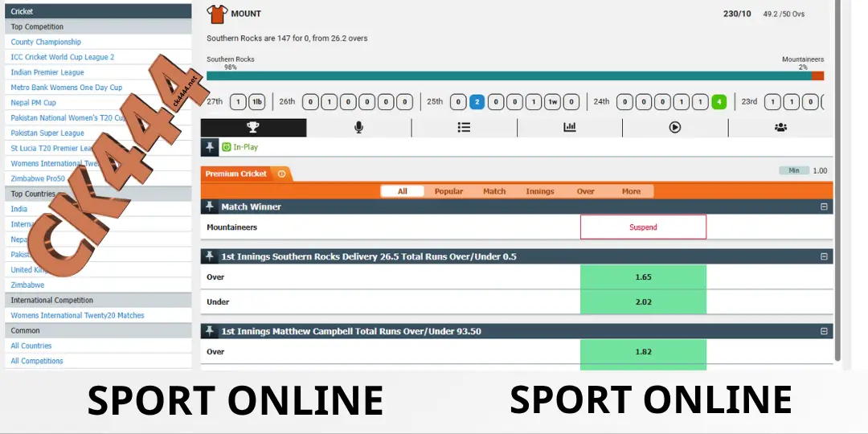The width and height of the screenshot is (868, 434).
Task: Open the bar chart statistics tab
Action: click(x=570, y=127)
